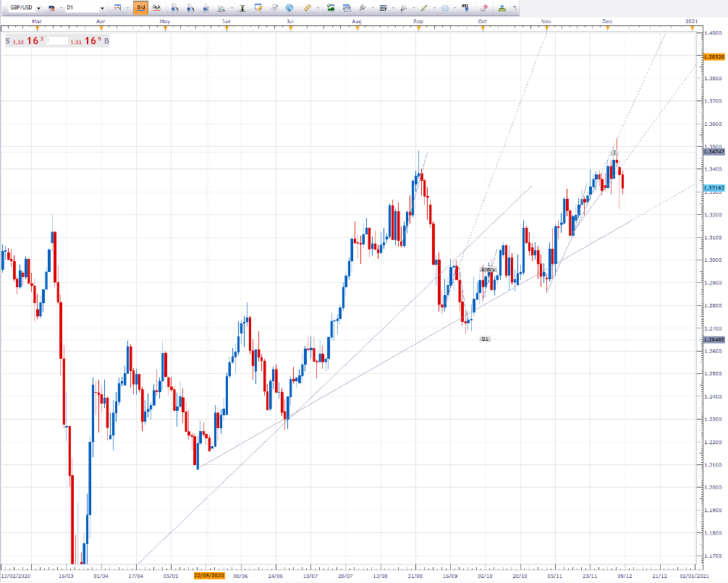
Task: Click the green network tree icon
Action: coord(502,8)
